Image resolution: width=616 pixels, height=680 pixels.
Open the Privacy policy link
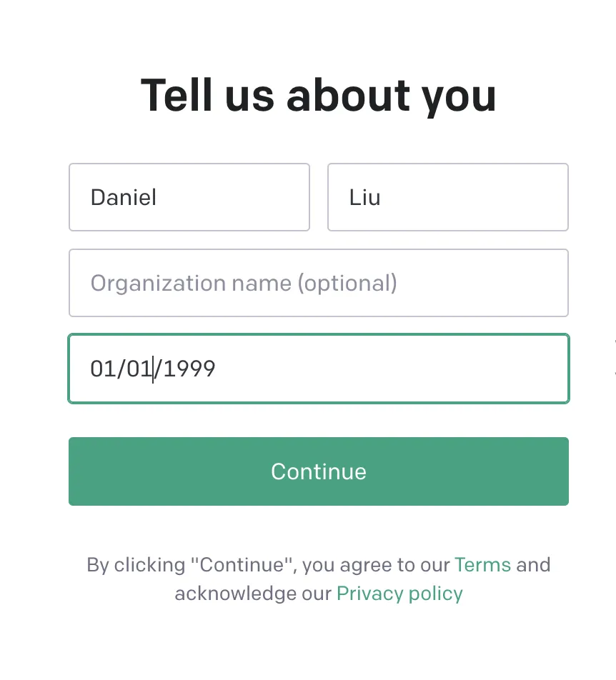point(399,594)
